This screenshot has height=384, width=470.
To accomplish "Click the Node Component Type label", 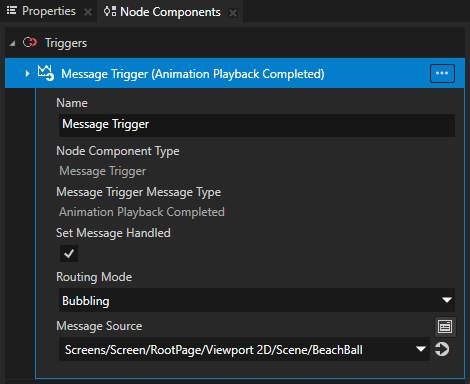I will tap(118, 151).
